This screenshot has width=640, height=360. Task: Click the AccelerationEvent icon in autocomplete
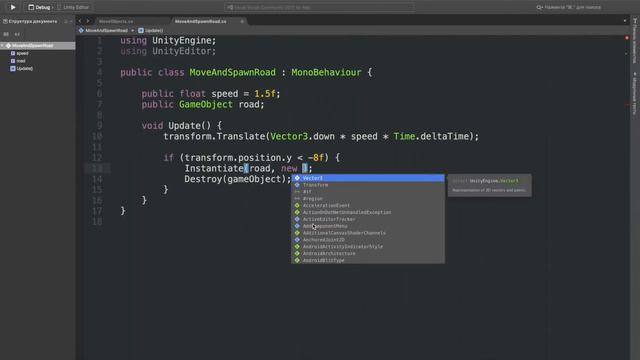297,206
